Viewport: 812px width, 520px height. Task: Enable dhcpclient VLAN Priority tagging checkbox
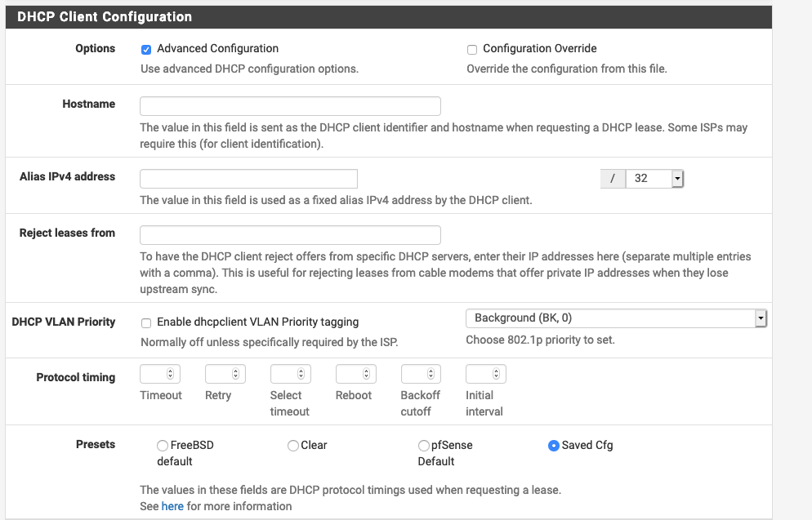[146, 323]
